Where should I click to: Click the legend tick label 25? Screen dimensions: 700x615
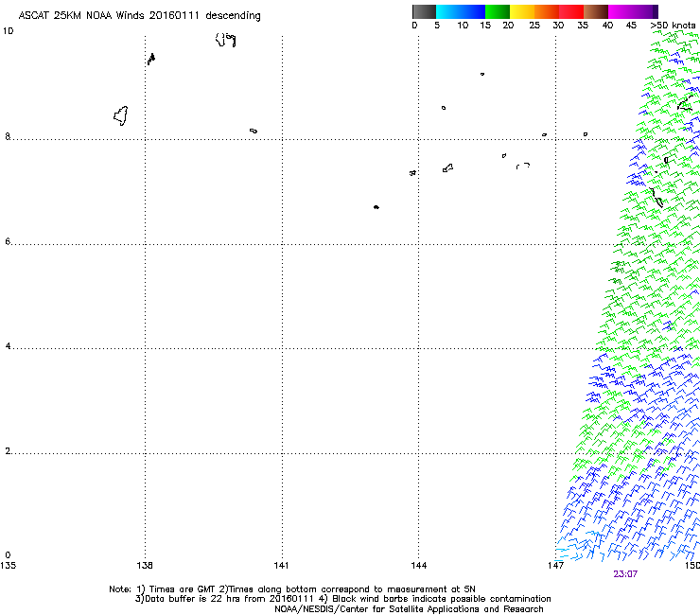(x=534, y=25)
